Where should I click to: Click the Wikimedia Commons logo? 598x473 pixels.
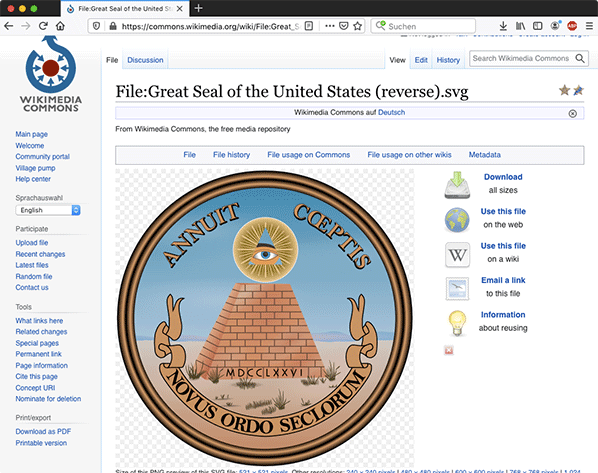click(x=51, y=74)
